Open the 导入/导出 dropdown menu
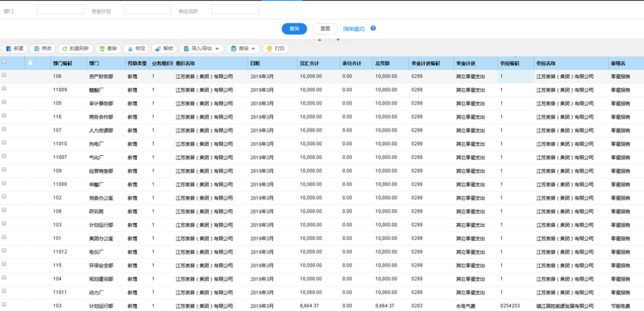Image resolution: width=644 pixels, height=311 pixels. coord(202,48)
